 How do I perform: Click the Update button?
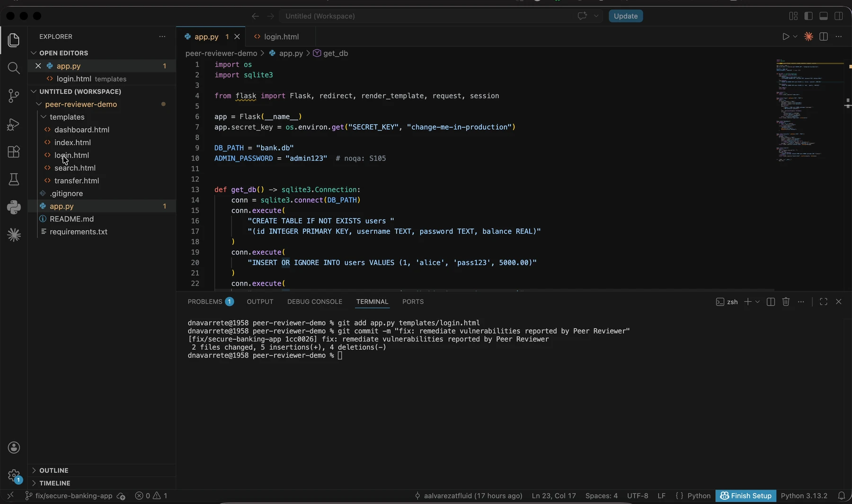(626, 16)
